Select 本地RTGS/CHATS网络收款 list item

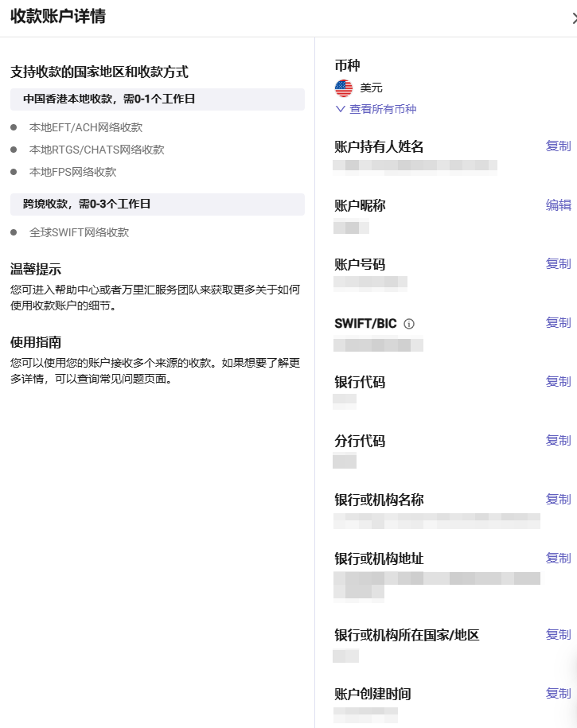pyautogui.click(x=96, y=150)
